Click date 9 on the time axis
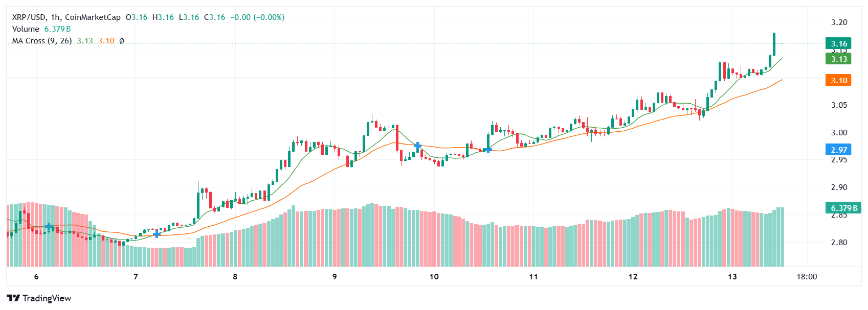The height and width of the screenshot is (310, 868). tap(335, 277)
